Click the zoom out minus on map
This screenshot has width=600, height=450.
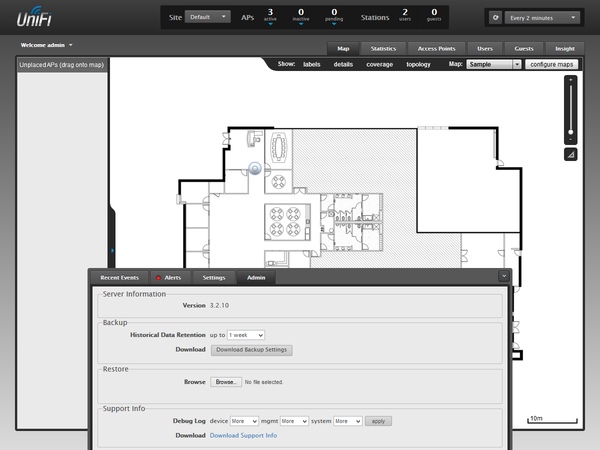click(x=571, y=139)
